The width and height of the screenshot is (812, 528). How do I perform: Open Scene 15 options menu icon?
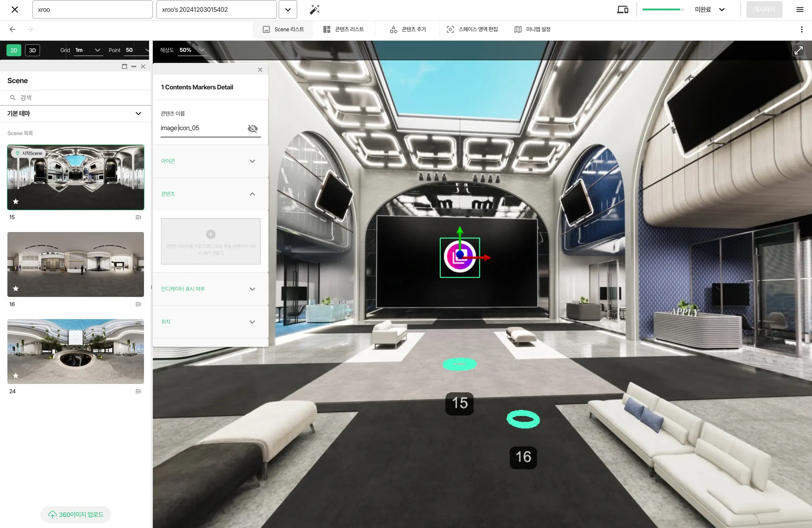[x=138, y=217]
